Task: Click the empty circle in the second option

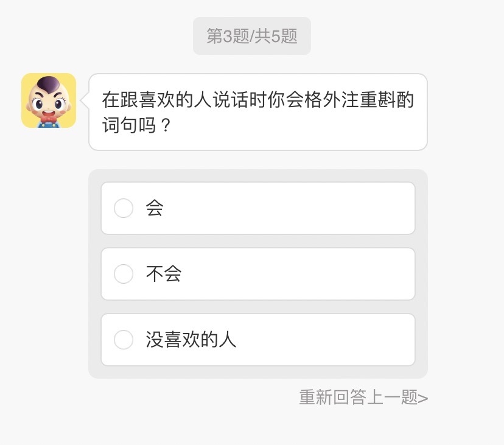Action: tap(124, 274)
